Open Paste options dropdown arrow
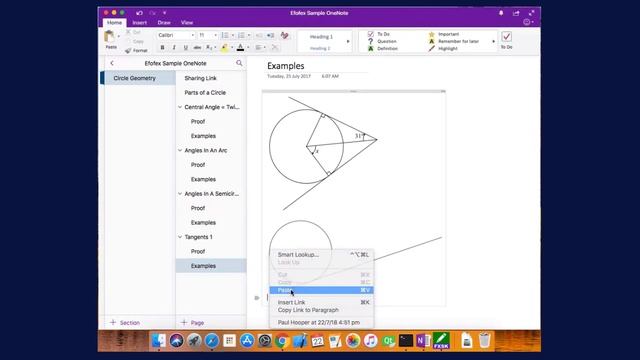 (119, 36)
